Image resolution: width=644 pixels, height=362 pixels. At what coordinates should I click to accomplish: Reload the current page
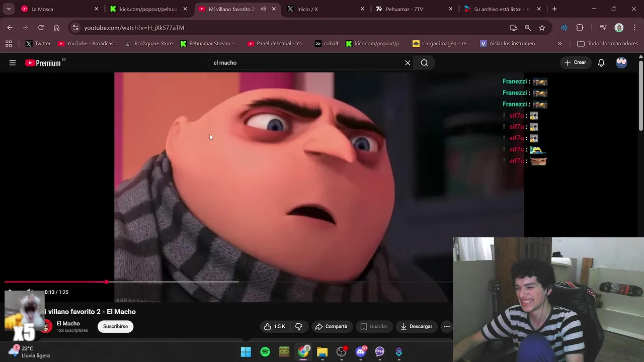pos(41,28)
